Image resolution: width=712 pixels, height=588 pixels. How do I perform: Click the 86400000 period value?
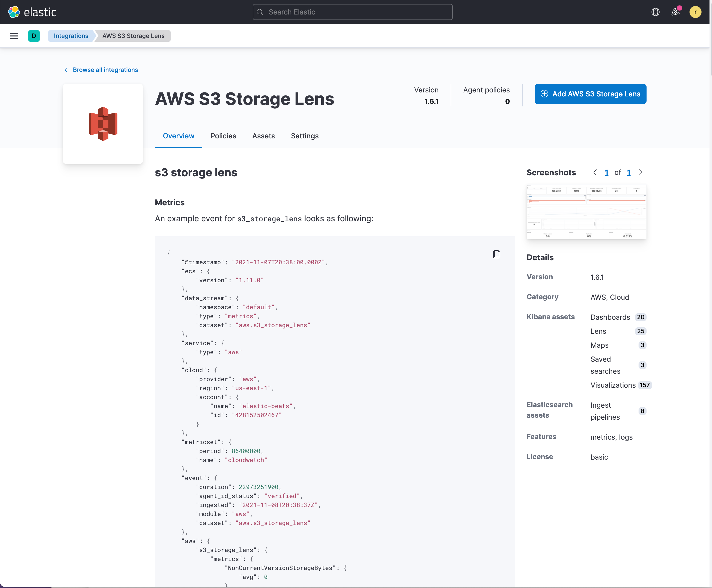(x=246, y=451)
